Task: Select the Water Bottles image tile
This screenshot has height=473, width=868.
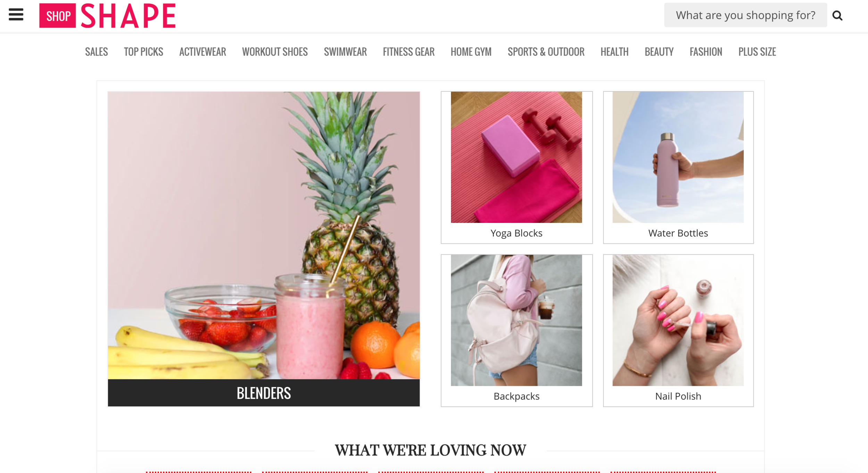Action: click(x=678, y=157)
